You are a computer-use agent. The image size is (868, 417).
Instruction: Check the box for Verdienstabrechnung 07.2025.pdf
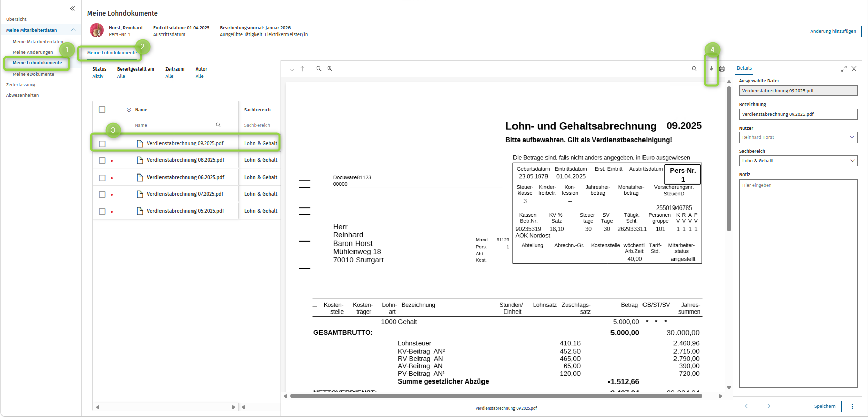(102, 194)
